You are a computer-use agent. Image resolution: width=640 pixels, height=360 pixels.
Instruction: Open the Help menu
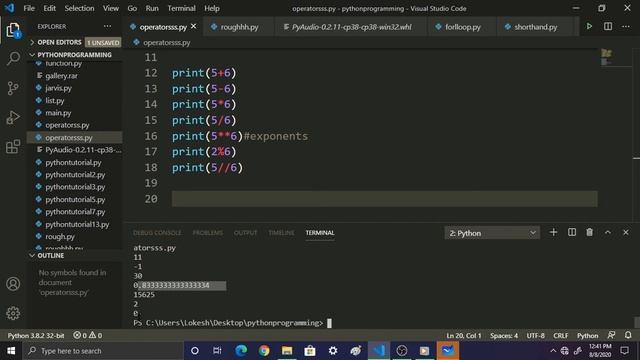tap(212, 8)
